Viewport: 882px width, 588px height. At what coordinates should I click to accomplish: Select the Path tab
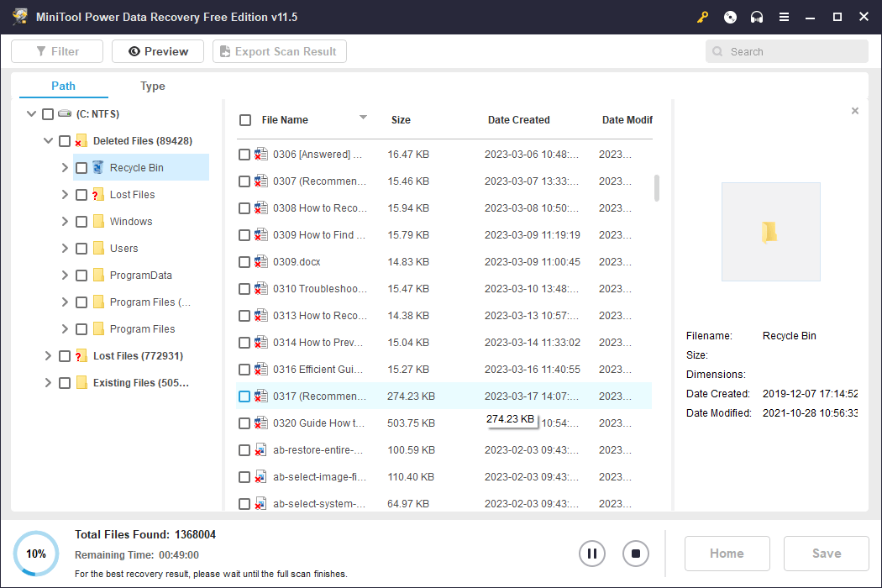coord(63,86)
